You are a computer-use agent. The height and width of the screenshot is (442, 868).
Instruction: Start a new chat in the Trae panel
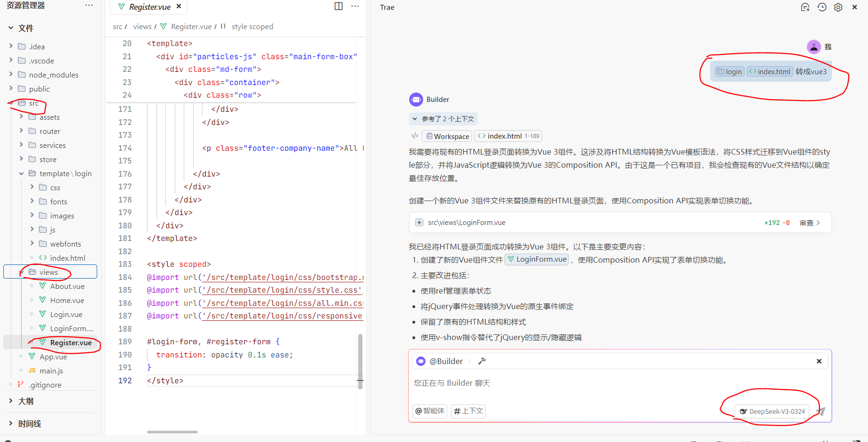point(805,8)
